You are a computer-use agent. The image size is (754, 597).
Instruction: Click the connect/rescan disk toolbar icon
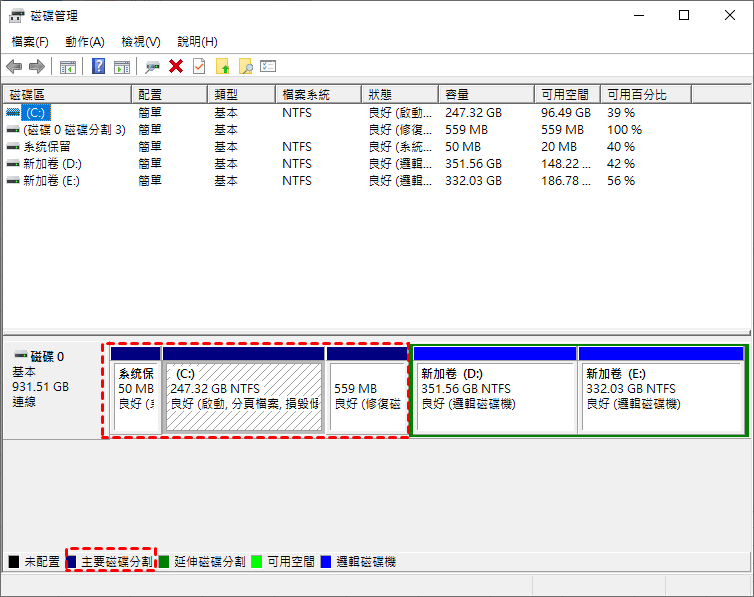click(152, 67)
